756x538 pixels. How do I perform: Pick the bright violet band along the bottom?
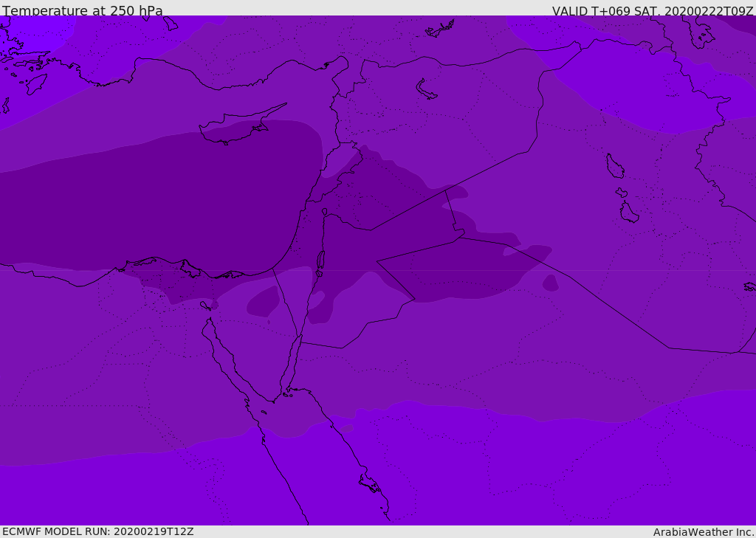point(443,480)
